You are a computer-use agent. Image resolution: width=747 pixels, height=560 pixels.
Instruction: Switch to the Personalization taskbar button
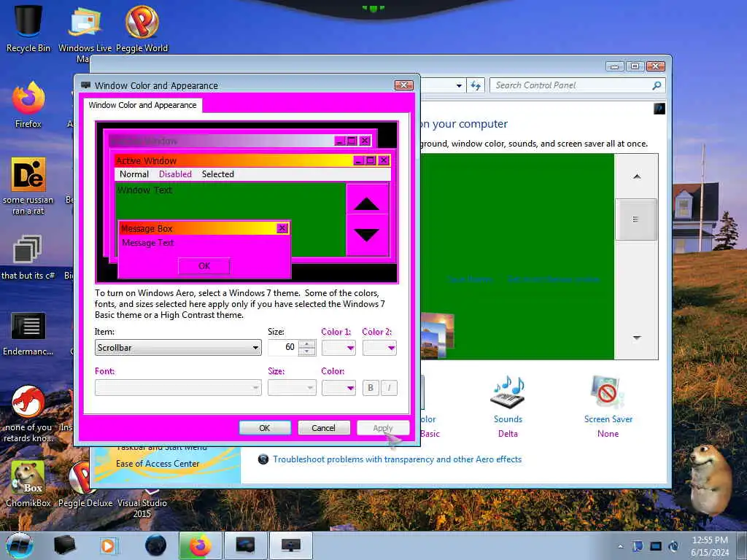245,545
